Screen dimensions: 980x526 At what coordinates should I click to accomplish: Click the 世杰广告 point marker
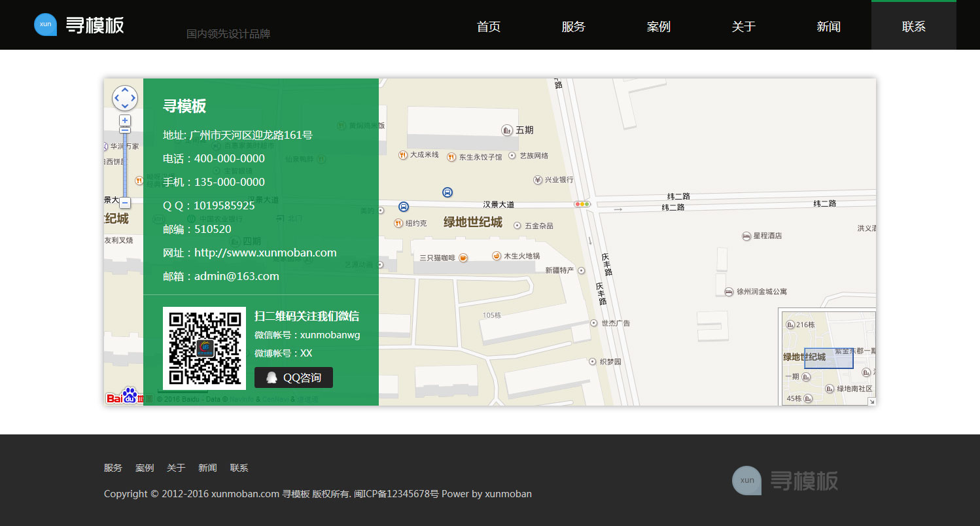click(x=593, y=323)
